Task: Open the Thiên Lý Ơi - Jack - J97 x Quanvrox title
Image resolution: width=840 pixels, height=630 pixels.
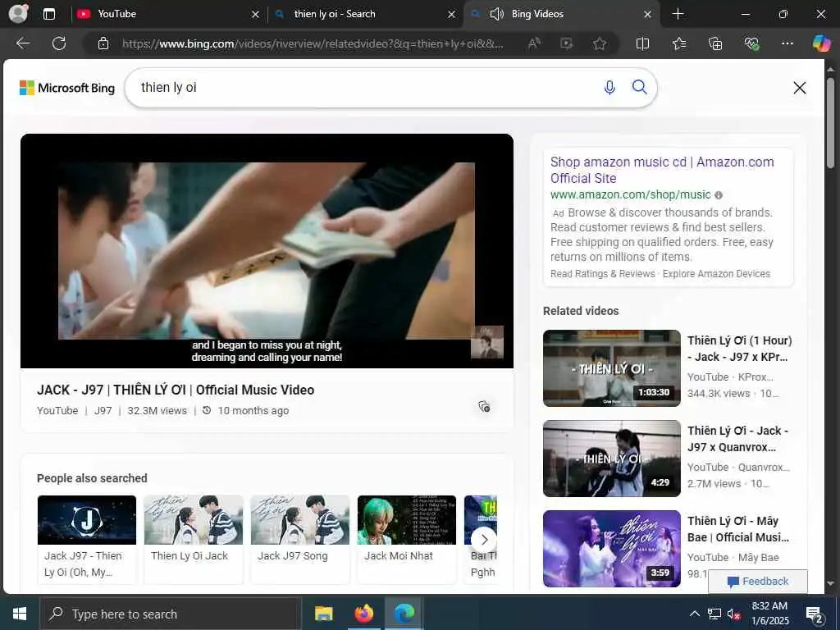Action: click(x=738, y=439)
